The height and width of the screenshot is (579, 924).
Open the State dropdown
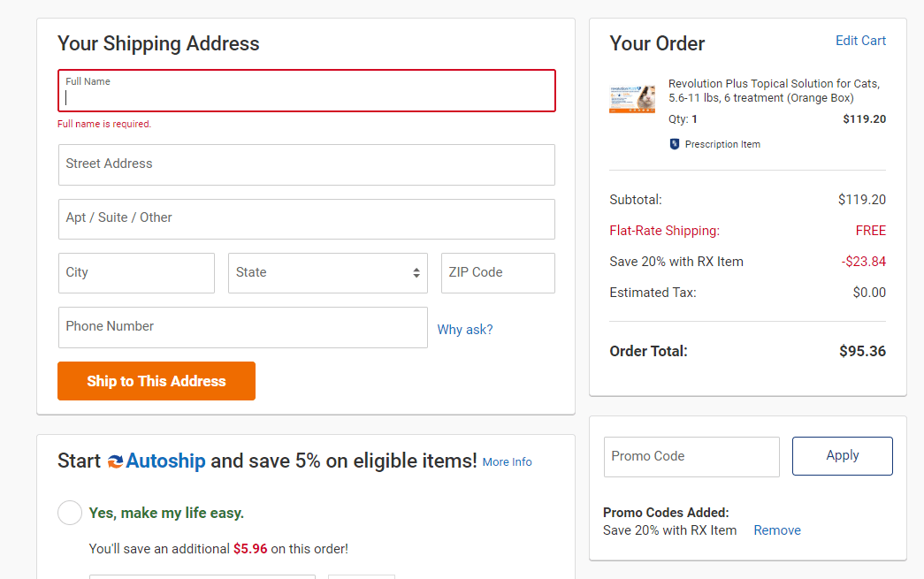pos(327,272)
